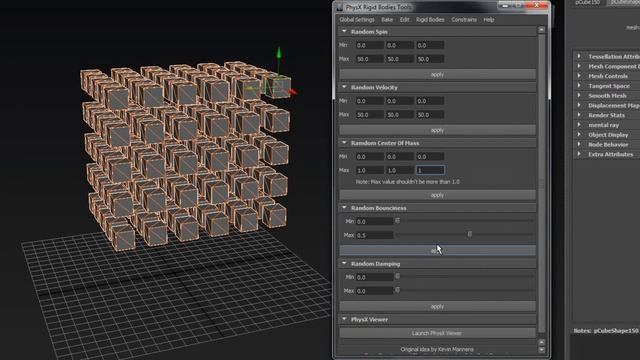This screenshot has width=640, height=360.
Task: Apply the Random Damping values
Action: (x=438, y=307)
